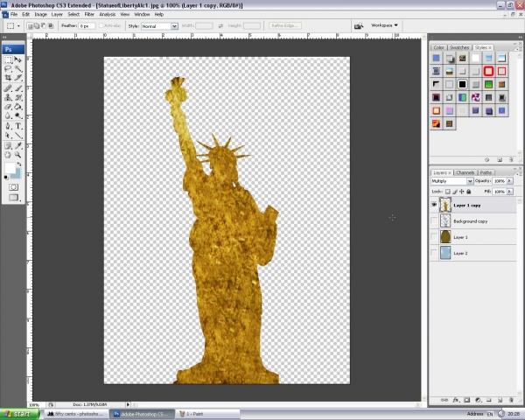Hide the Layer 1 copy layer
Image resolution: width=525 pixels, height=420 pixels.
pos(434,205)
